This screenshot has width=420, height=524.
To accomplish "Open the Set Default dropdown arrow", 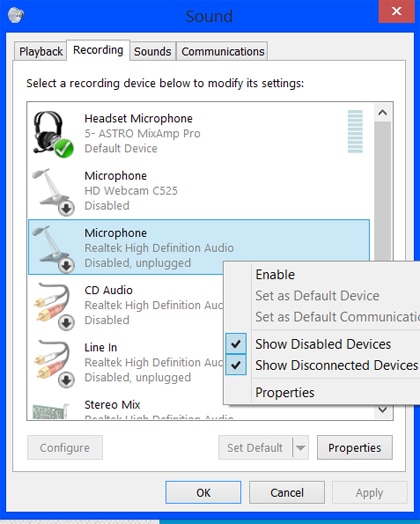I will (300, 447).
